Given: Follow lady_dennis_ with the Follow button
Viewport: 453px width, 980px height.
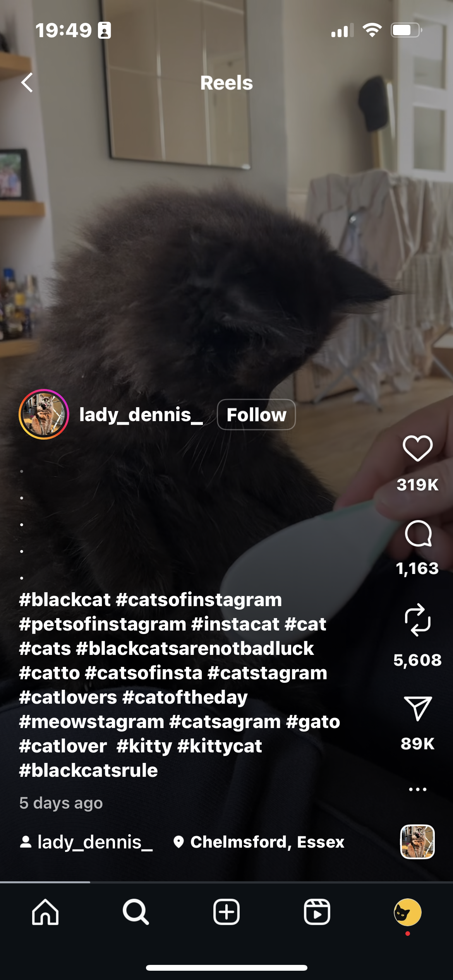Looking at the screenshot, I should (x=256, y=415).
